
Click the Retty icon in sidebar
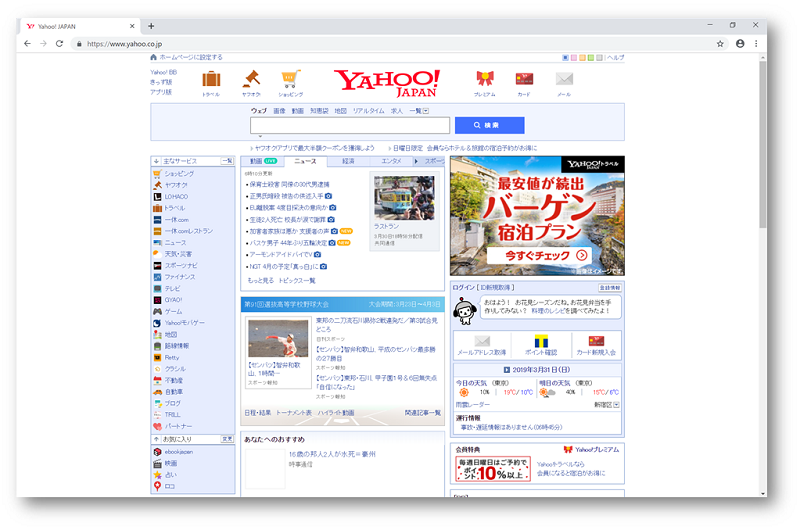click(158, 358)
